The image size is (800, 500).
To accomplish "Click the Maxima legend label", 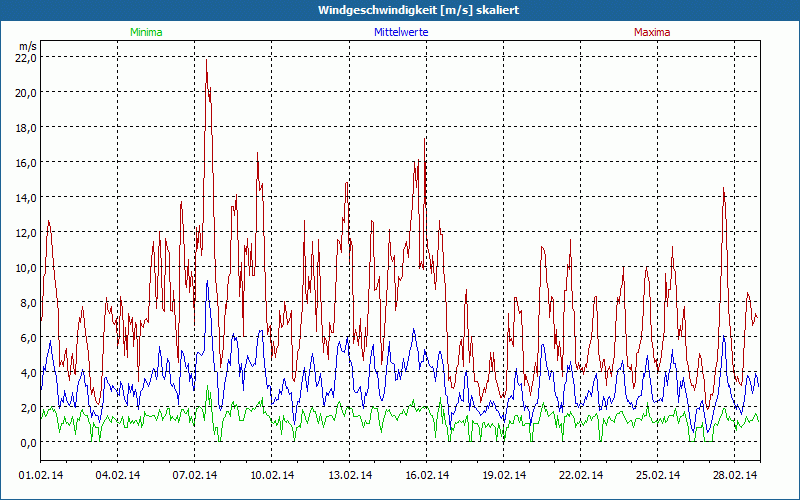I will coord(652,32).
